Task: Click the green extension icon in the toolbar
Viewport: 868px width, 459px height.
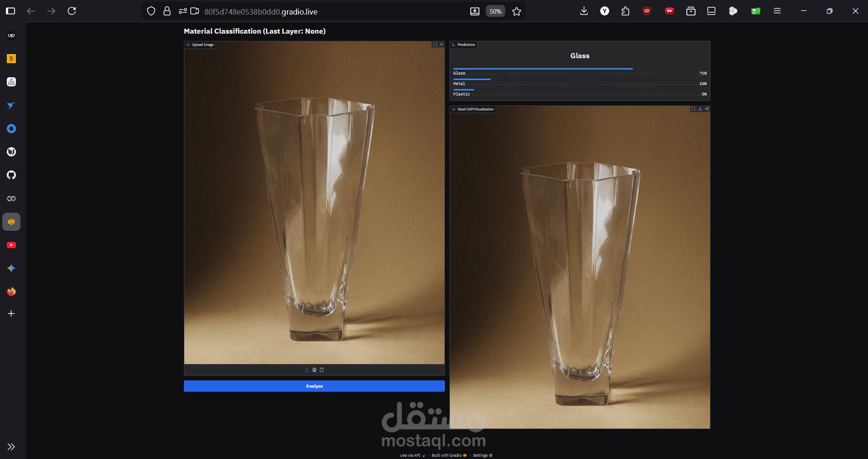Action: (756, 11)
